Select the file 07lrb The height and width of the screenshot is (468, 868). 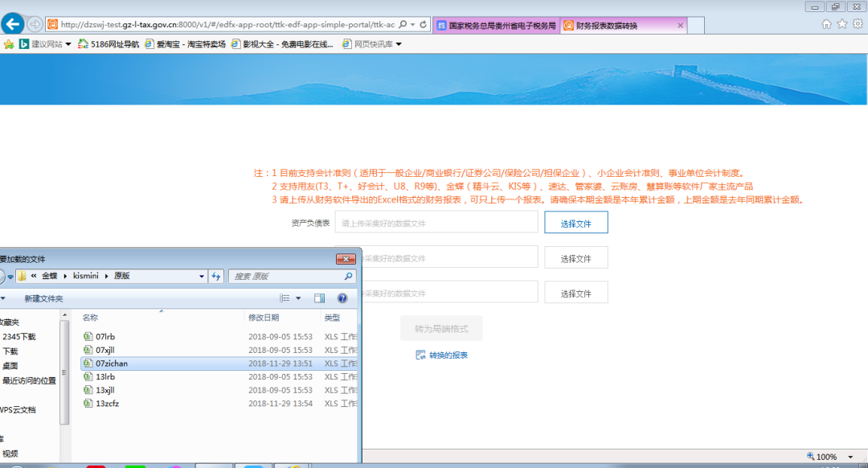(105, 337)
